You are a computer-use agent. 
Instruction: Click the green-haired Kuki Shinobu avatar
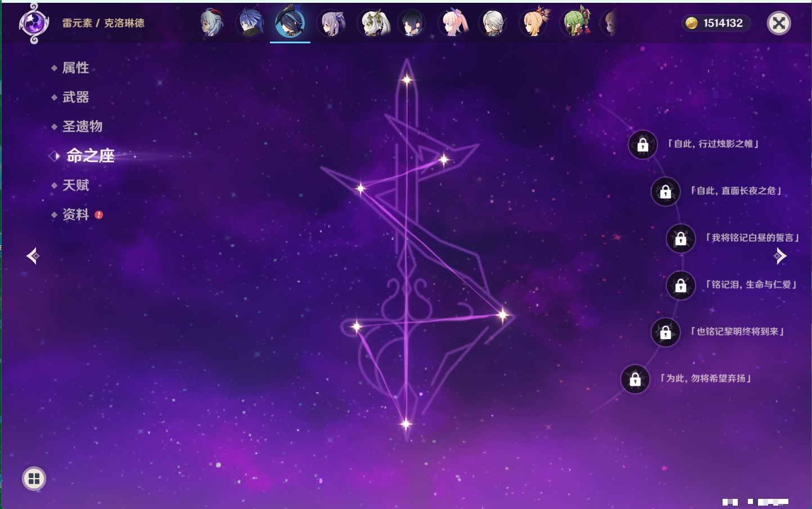coord(576,24)
